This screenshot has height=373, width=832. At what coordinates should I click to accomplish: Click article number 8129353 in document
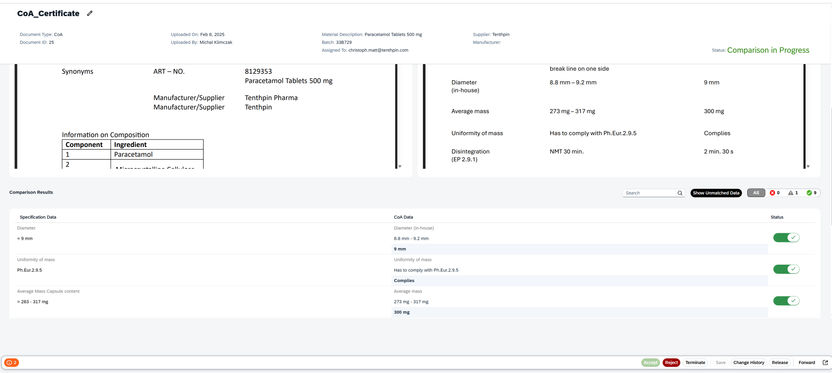coord(258,71)
